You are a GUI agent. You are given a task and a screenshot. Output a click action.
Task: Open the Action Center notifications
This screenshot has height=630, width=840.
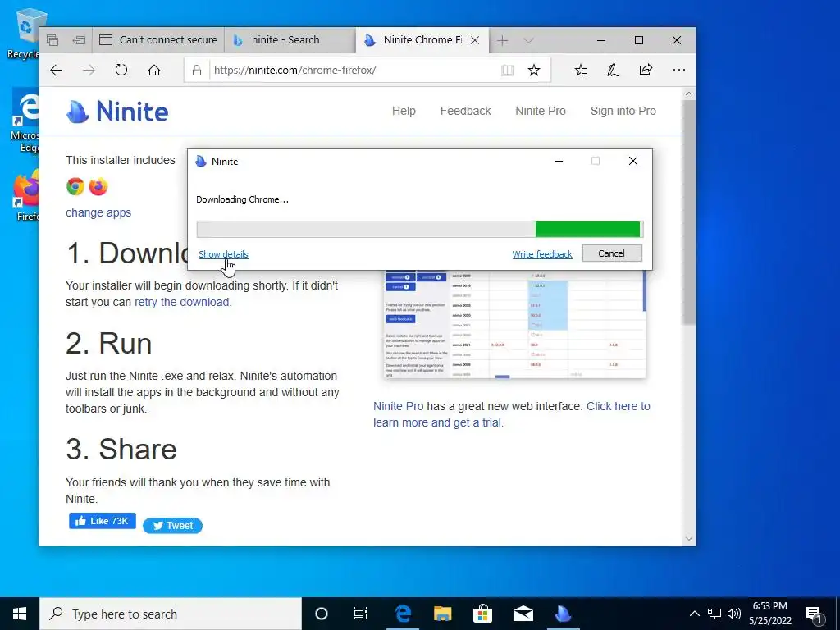click(815, 614)
